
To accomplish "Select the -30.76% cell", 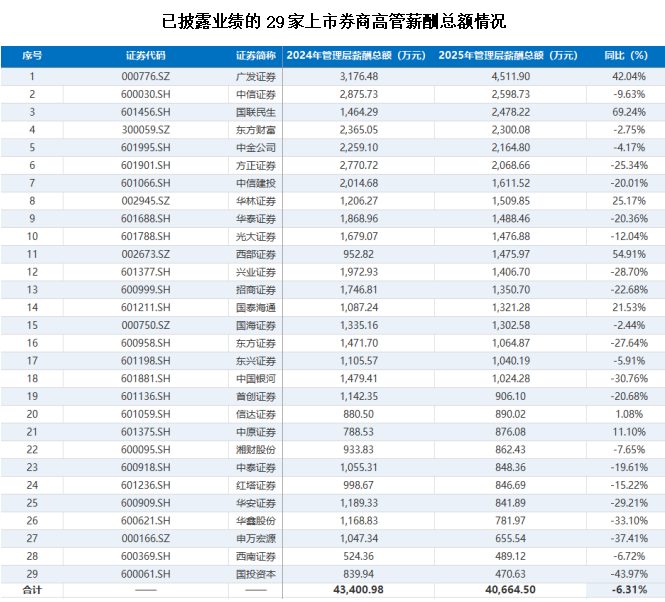I will 629,379.
